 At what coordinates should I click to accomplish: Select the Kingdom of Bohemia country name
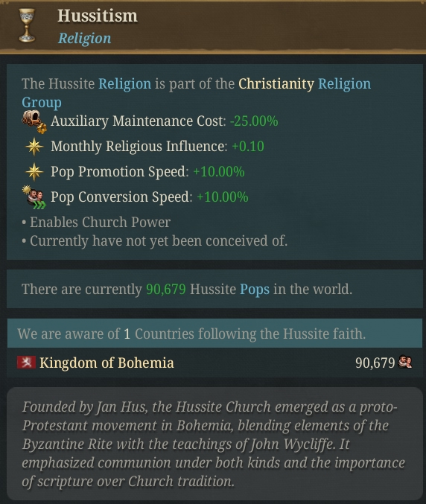click(x=106, y=363)
